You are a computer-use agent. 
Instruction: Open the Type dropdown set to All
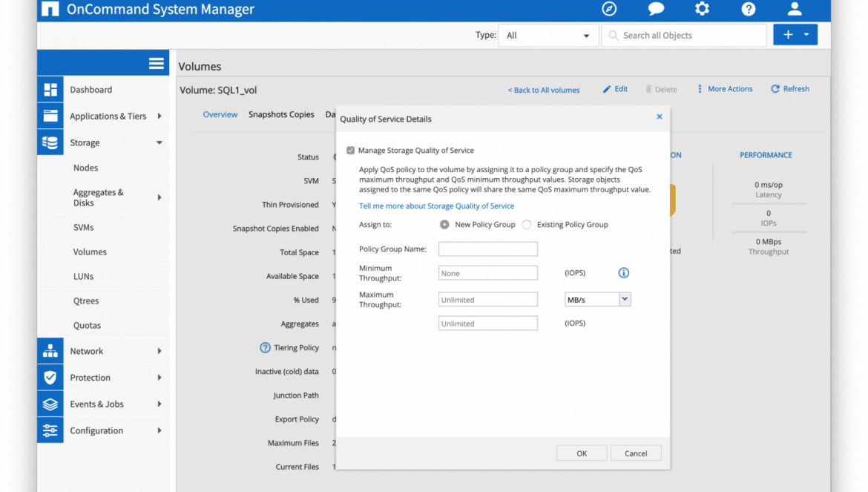click(548, 36)
